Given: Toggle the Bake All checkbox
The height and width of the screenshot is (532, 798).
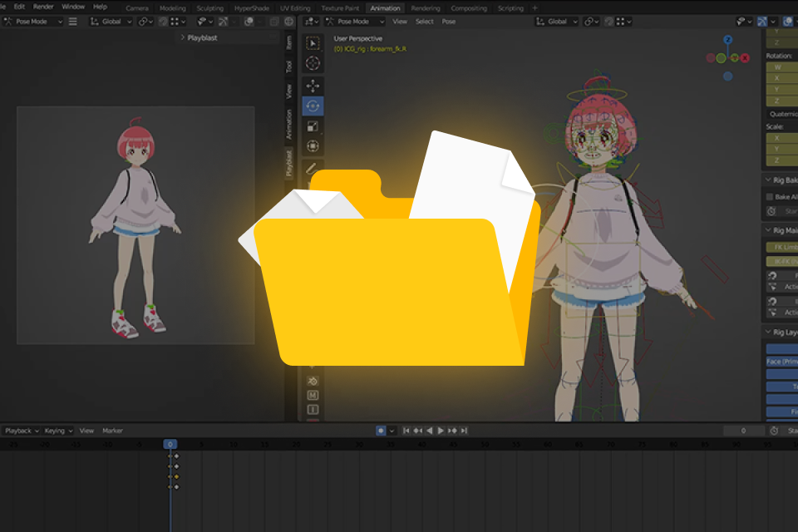Looking at the screenshot, I should [x=770, y=196].
